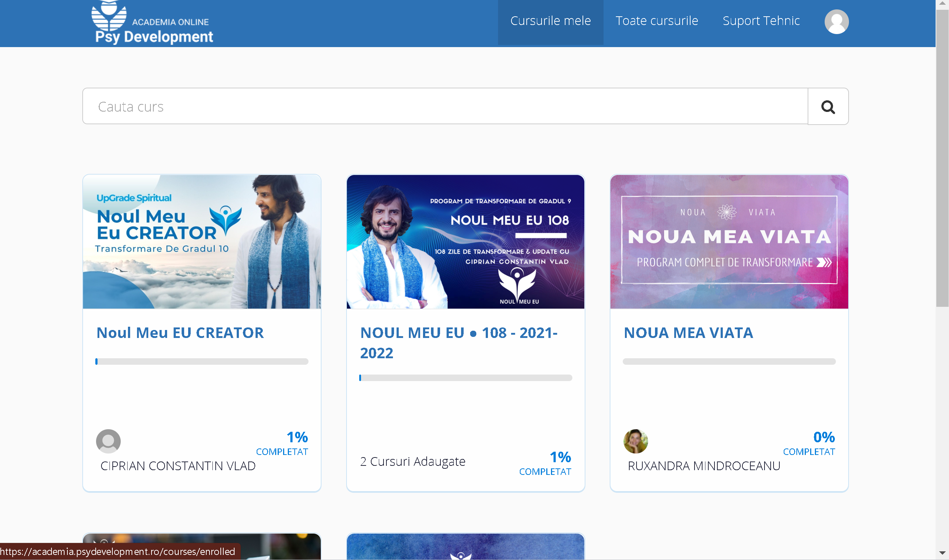Click the Noua Mea Viata banner image
This screenshot has height=560, width=949.
point(729,242)
